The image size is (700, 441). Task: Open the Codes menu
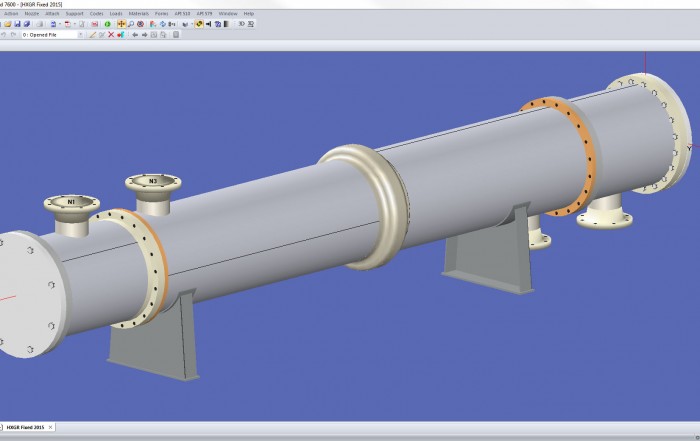tap(96, 14)
